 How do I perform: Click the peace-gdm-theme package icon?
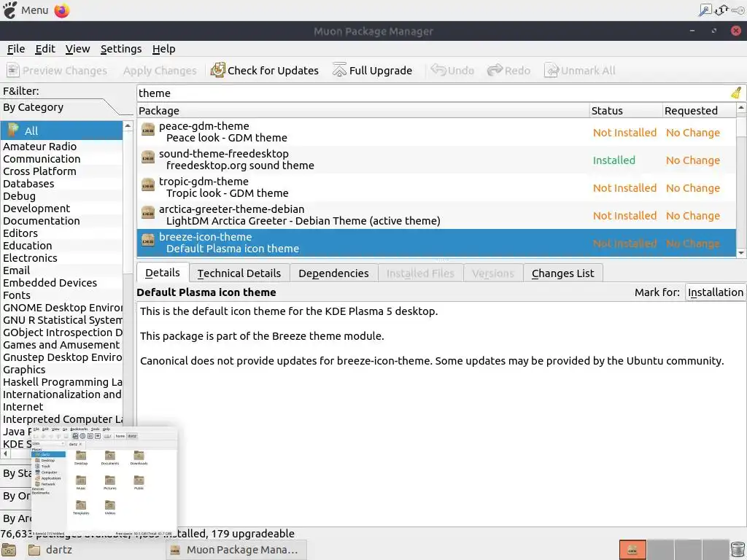(148, 130)
